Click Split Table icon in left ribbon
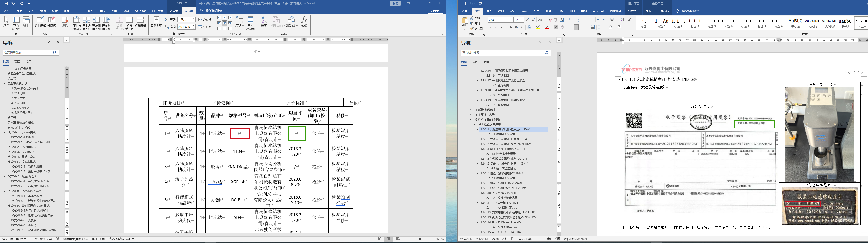Viewport: 868px width, 243px height. click(141, 22)
